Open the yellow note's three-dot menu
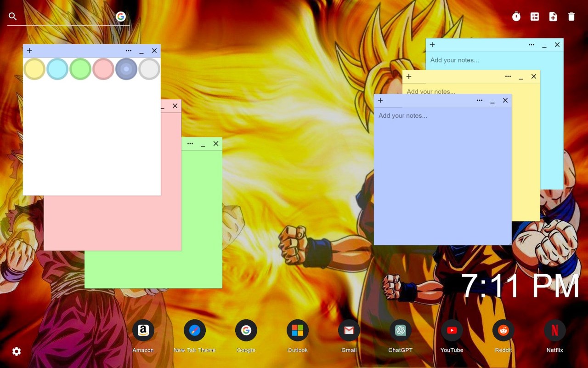588x368 pixels. 508,76
